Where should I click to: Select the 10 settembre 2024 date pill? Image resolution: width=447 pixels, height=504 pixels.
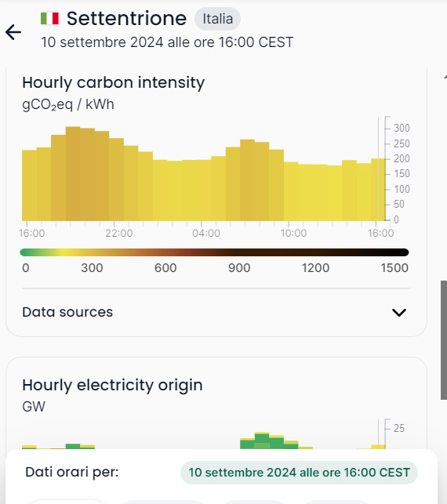[299, 473]
